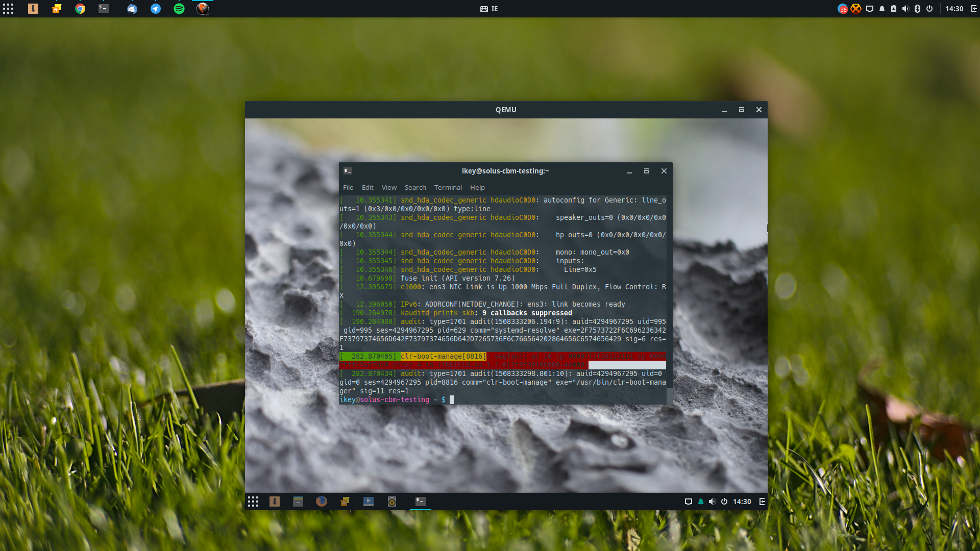Launch Firefox in the QEMU guest panel

(322, 502)
